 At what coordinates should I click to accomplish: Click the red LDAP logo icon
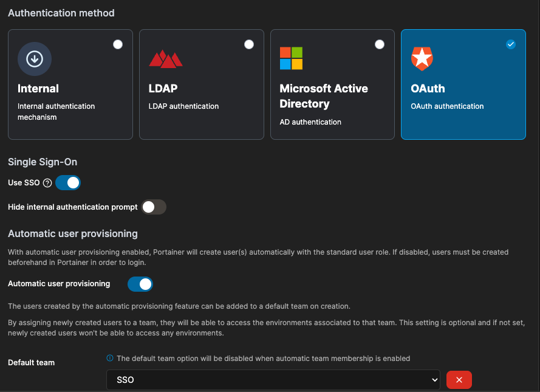click(166, 59)
